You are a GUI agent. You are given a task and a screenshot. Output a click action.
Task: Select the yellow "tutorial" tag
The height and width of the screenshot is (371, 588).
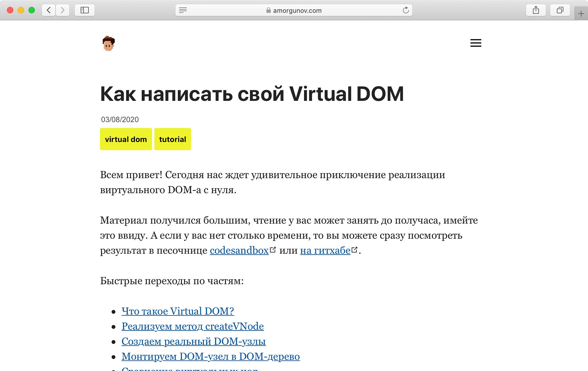pos(173,139)
